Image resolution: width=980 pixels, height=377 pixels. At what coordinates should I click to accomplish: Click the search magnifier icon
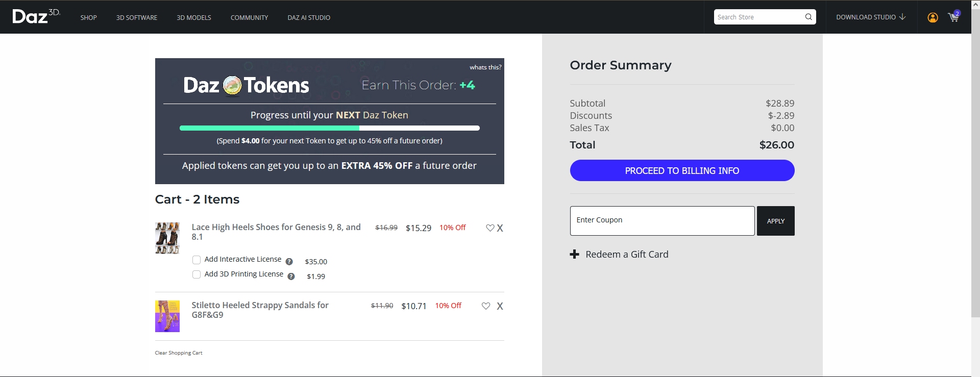click(808, 17)
